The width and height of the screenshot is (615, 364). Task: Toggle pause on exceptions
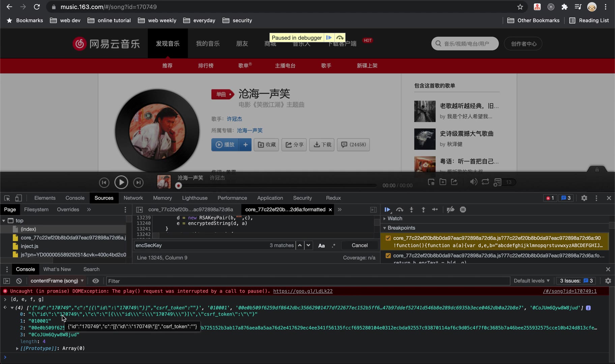(463, 210)
